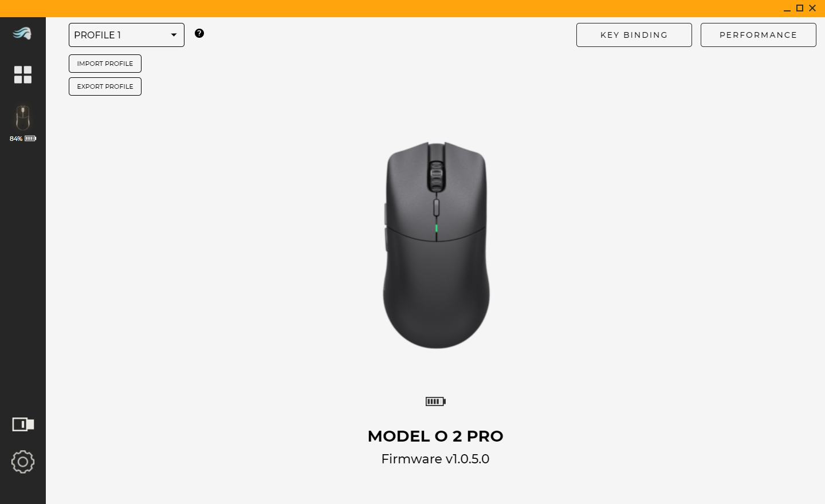This screenshot has height=504, width=825.
Task: Click the Firmware v1.0.5.0 text
Action: [435, 459]
